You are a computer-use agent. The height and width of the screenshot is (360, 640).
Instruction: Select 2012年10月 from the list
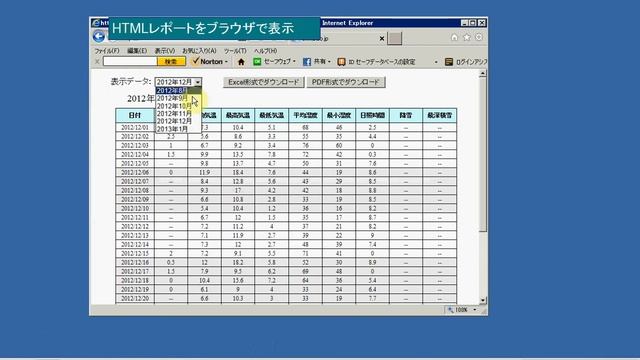pyautogui.click(x=178, y=106)
